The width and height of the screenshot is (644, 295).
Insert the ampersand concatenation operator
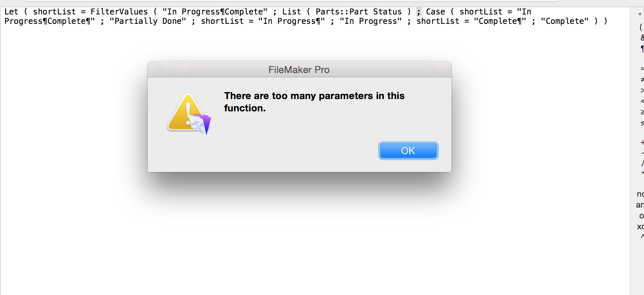[642, 38]
